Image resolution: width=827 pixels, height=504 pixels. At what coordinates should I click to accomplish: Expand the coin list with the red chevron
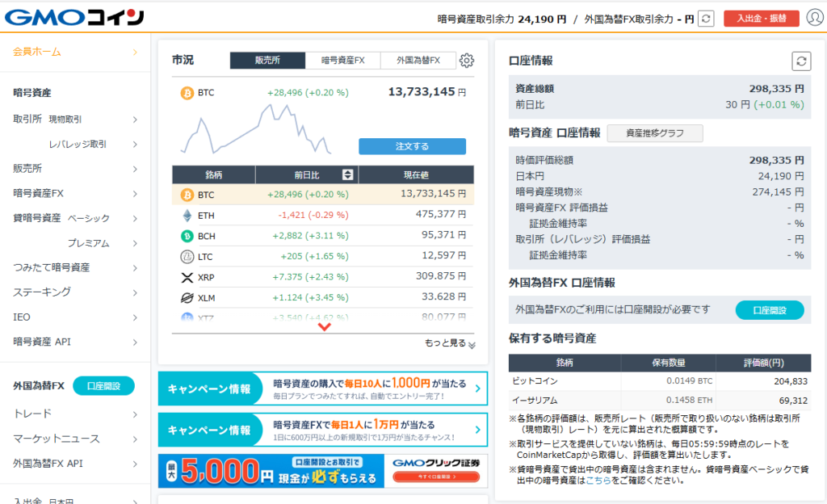(x=325, y=327)
